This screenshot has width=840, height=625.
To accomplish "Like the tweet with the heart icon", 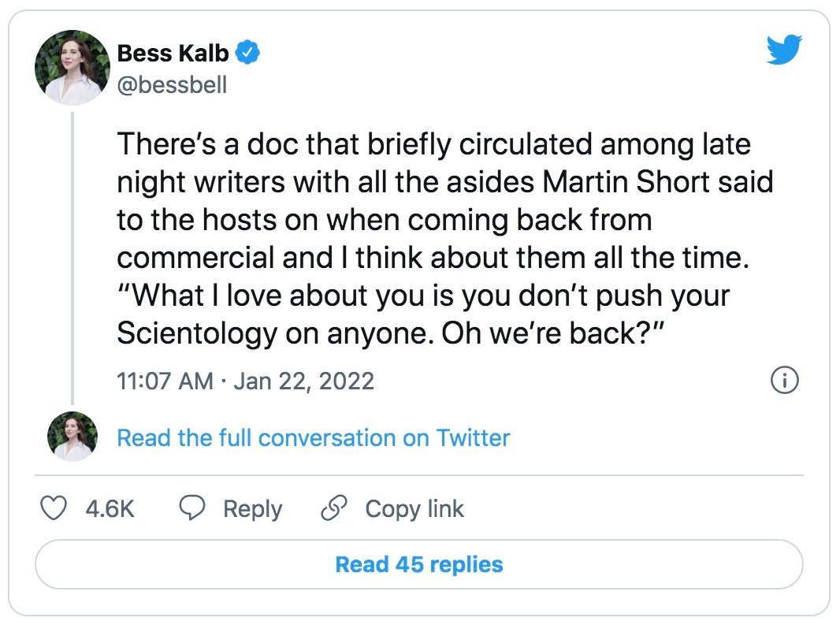I will pos(54,508).
